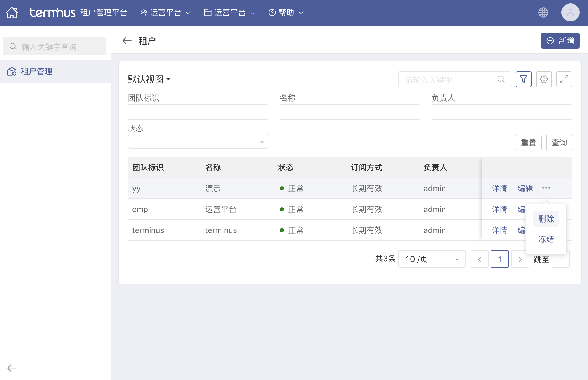The width and height of the screenshot is (588, 380).
Task: Open table column settings gear
Action: coord(544,79)
